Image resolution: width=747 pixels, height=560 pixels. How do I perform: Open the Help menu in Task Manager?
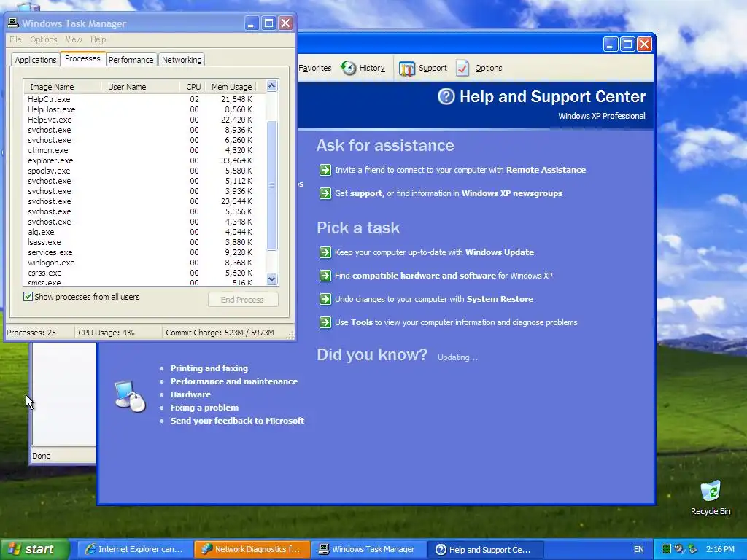pos(98,39)
